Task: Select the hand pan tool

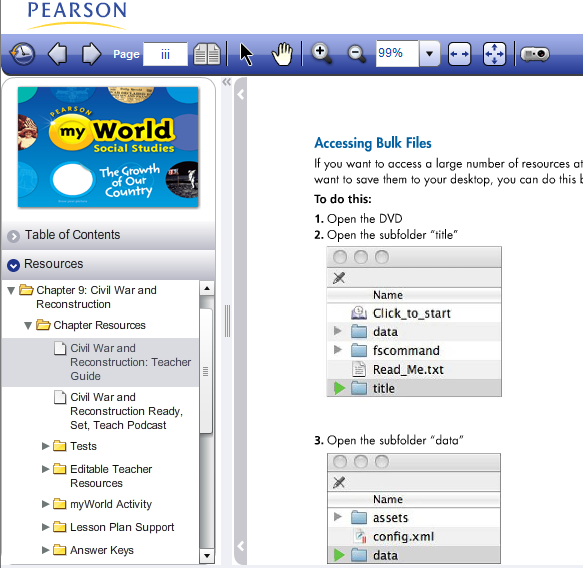Action: [282, 54]
